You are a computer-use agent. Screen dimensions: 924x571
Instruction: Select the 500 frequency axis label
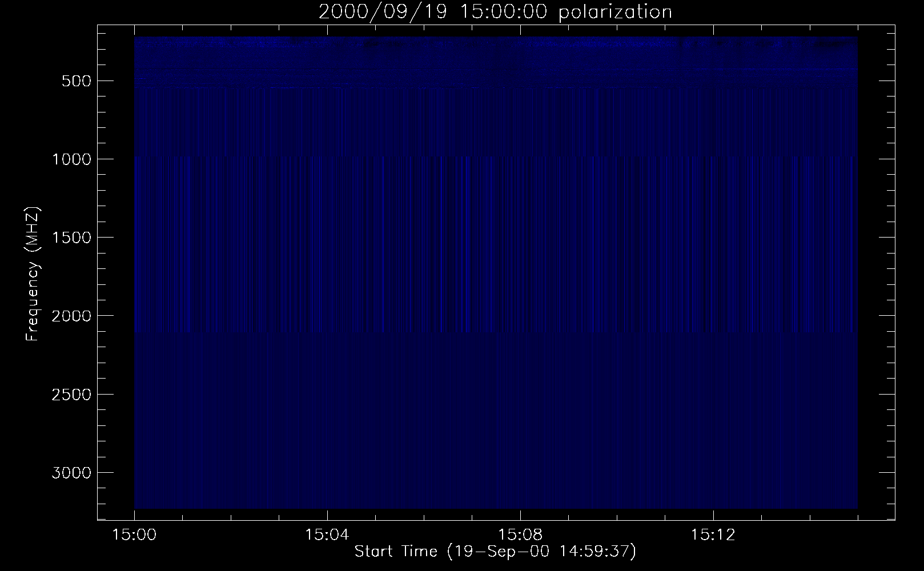click(75, 81)
